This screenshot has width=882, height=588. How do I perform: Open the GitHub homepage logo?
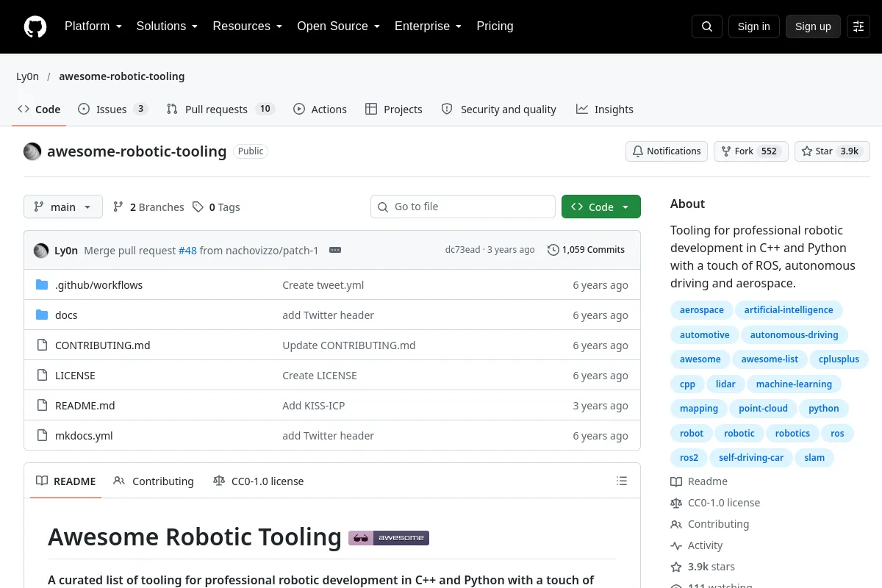[x=35, y=26]
